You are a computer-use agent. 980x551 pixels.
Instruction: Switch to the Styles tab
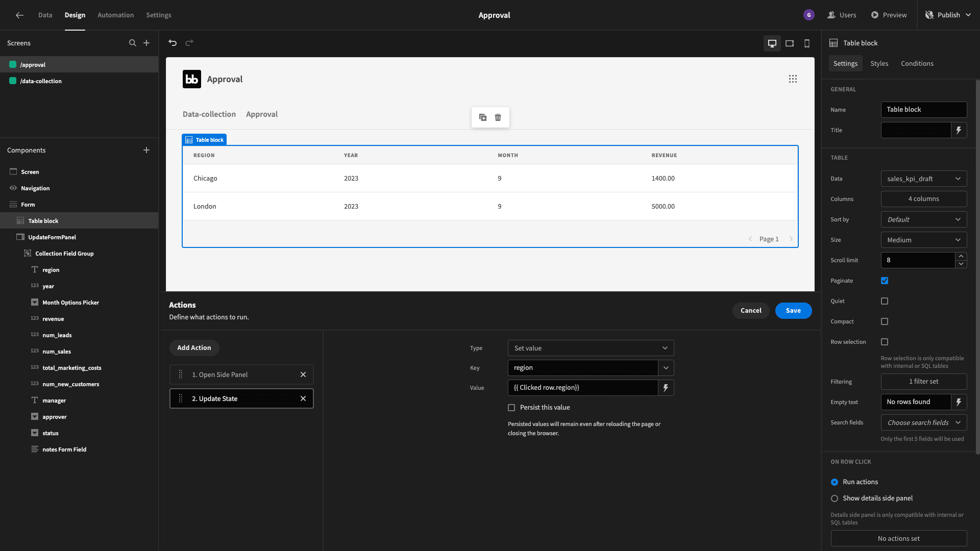point(879,63)
